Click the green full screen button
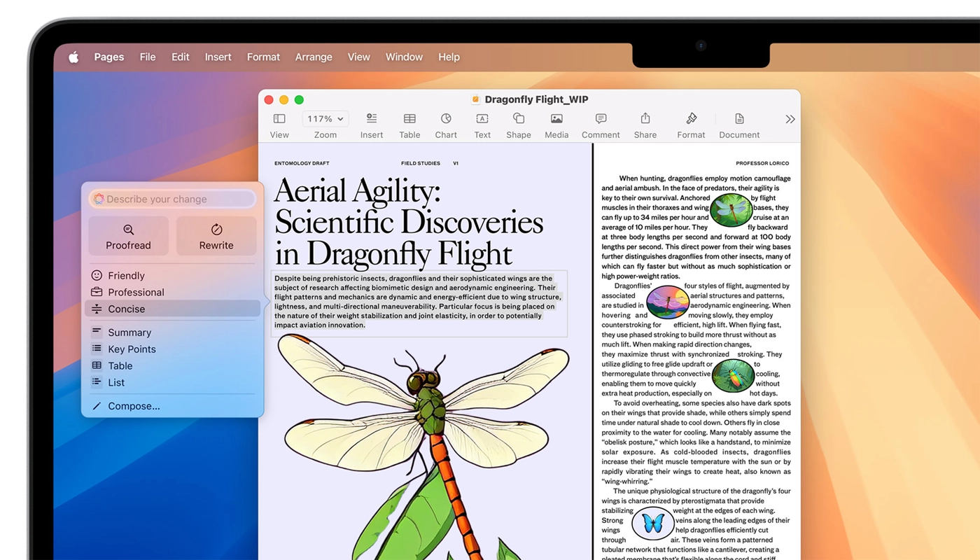Image resolution: width=980 pixels, height=560 pixels. pos(300,100)
